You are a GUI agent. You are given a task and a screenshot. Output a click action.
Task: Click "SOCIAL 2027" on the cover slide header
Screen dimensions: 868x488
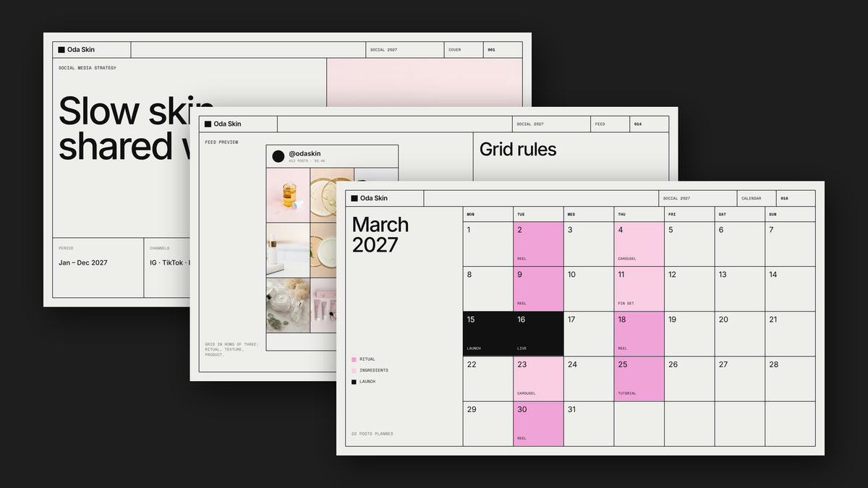click(383, 50)
